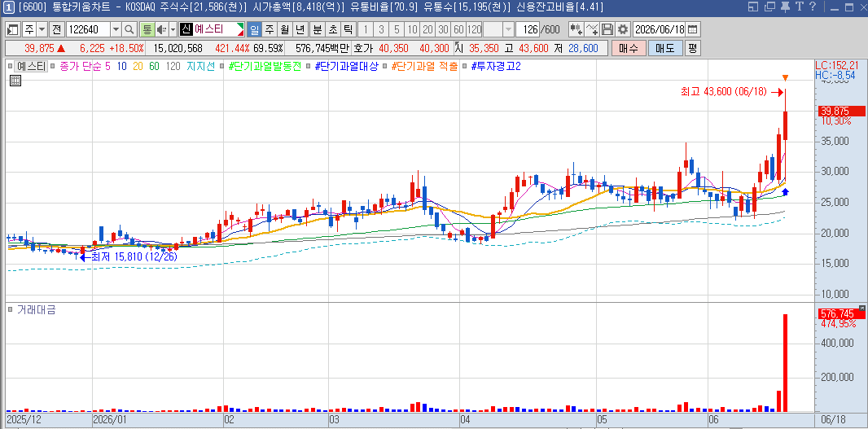Click the 시 info flag icon
868x429 pixels.
point(458,48)
